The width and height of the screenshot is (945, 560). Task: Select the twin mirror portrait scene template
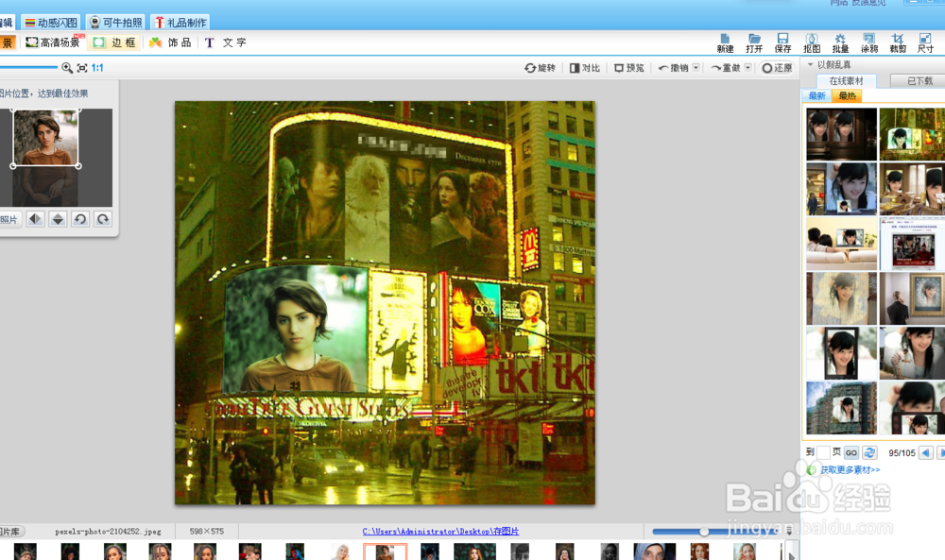coord(841,134)
